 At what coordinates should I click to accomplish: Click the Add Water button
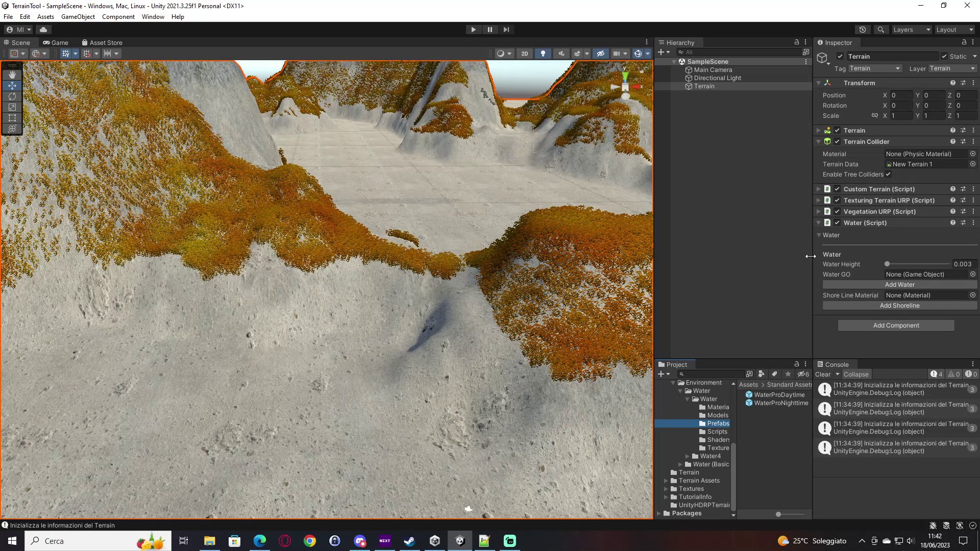tap(900, 285)
